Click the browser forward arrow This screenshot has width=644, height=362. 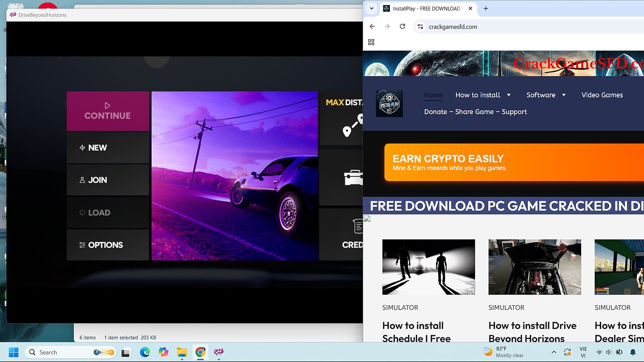387,27
